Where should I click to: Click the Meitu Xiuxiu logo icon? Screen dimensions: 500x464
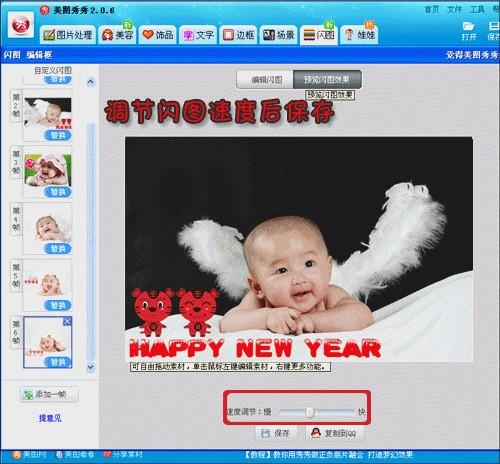tap(21, 25)
